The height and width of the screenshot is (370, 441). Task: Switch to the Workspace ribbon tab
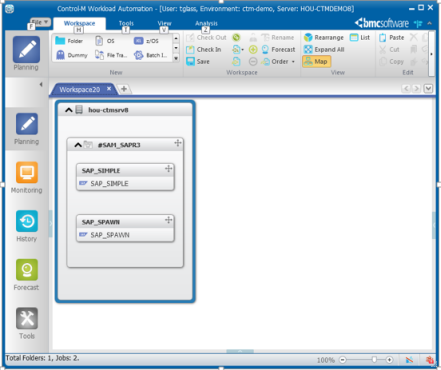[79, 23]
